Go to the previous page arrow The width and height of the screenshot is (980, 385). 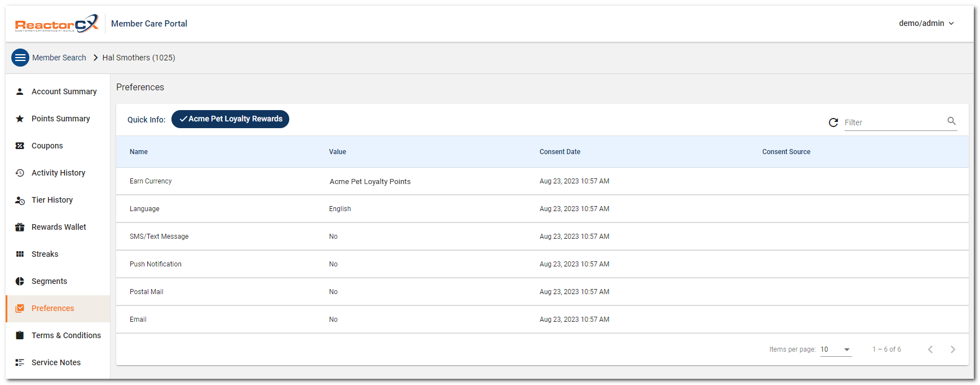click(930, 349)
